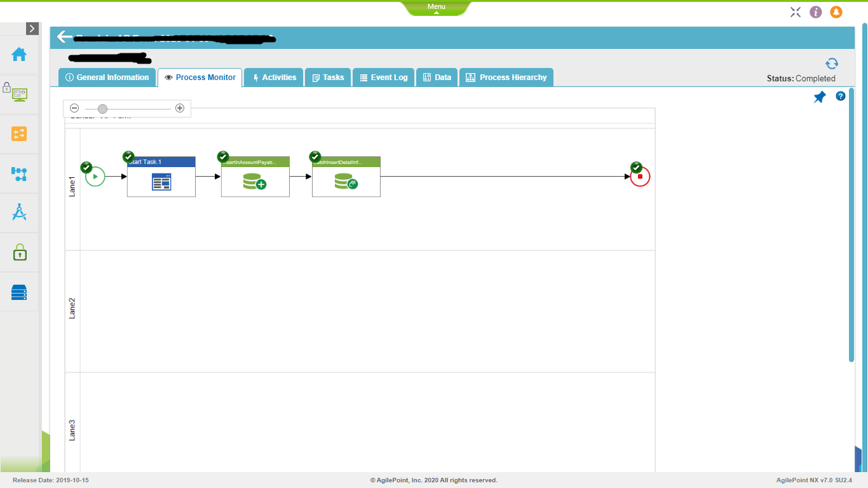Click the refresh icon above Status

pyautogui.click(x=831, y=64)
